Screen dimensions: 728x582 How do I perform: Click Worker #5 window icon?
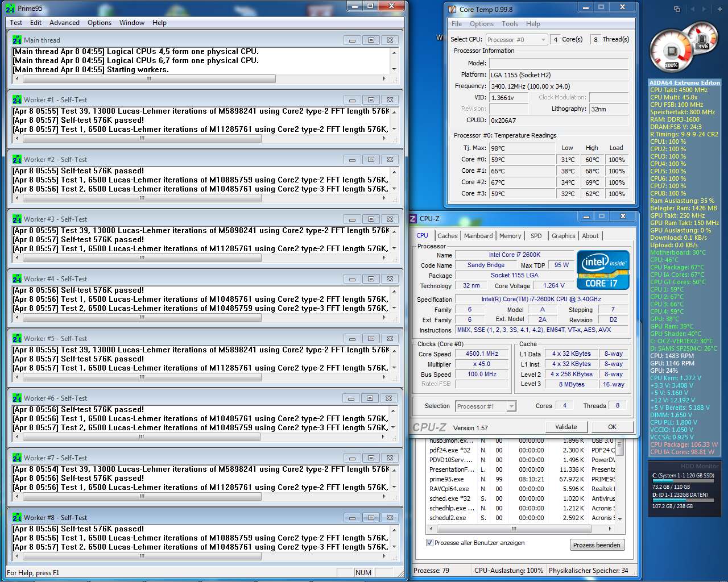tap(17, 338)
